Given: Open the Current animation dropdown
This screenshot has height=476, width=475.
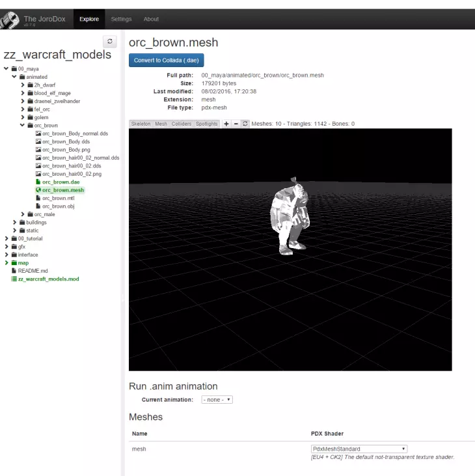Looking at the screenshot, I should (217, 400).
